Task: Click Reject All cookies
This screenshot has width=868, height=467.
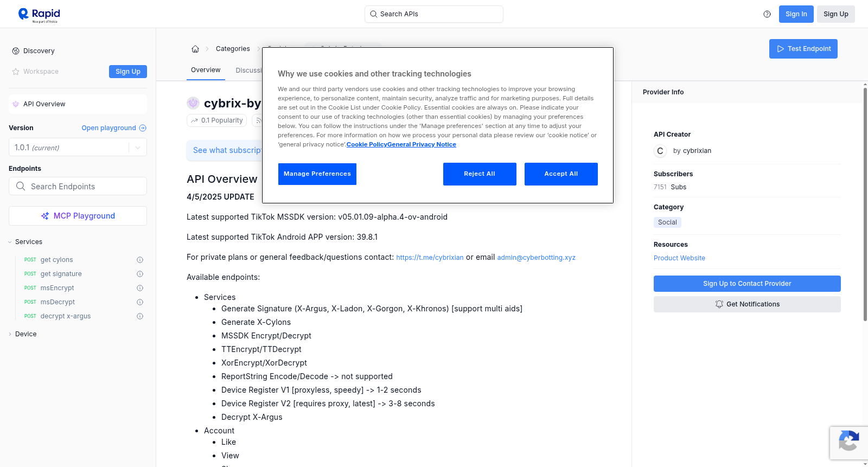Action: (x=480, y=174)
